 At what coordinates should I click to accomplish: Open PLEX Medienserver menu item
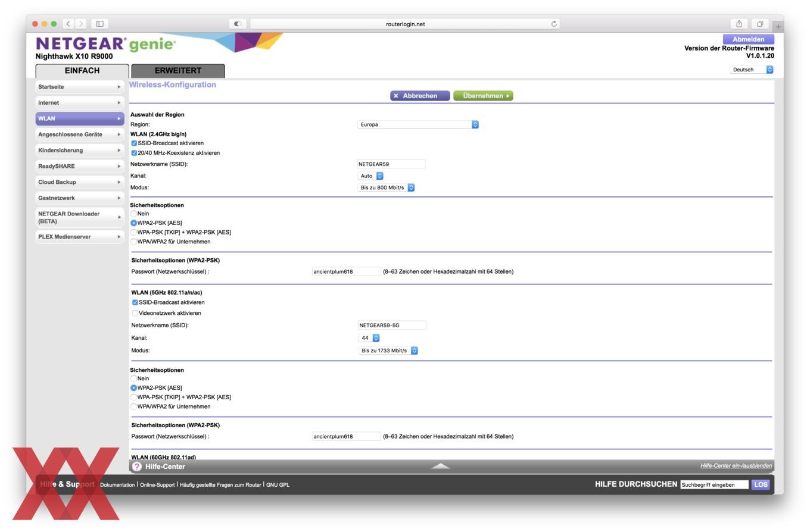[x=80, y=237]
